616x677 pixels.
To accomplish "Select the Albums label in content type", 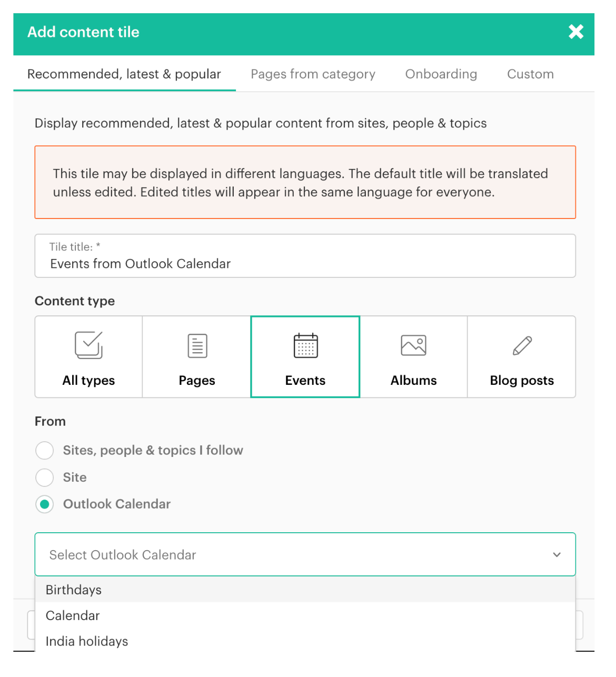I will coord(413,380).
